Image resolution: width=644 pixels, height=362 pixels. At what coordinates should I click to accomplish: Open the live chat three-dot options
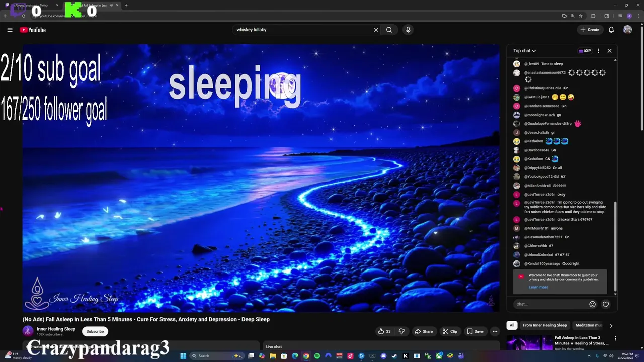pyautogui.click(x=598, y=51)
